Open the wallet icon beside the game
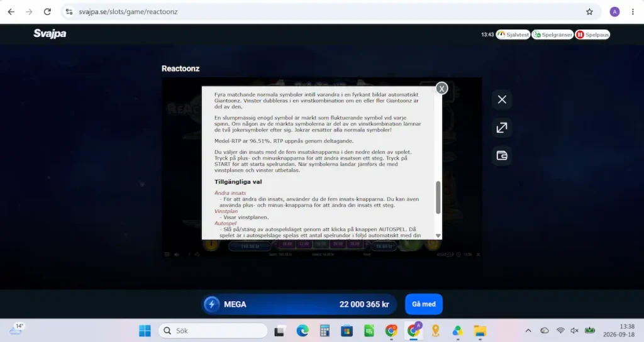This screenshot has width=644, height=342. click(x=502, y=156)
